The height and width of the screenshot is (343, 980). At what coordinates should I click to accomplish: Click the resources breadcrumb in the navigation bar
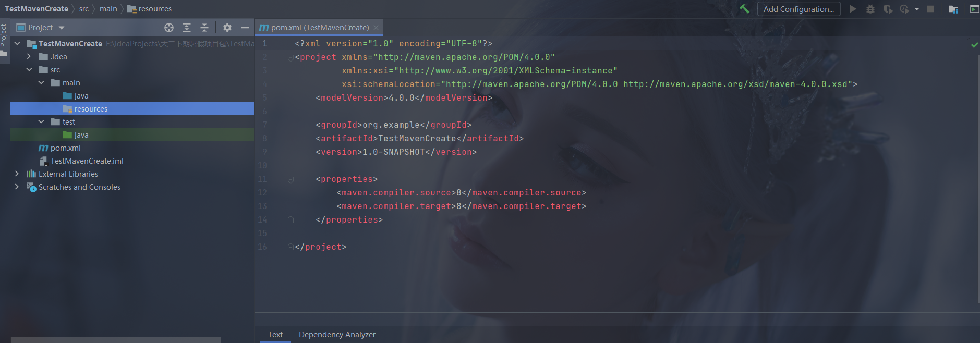[x=149, y=9]
